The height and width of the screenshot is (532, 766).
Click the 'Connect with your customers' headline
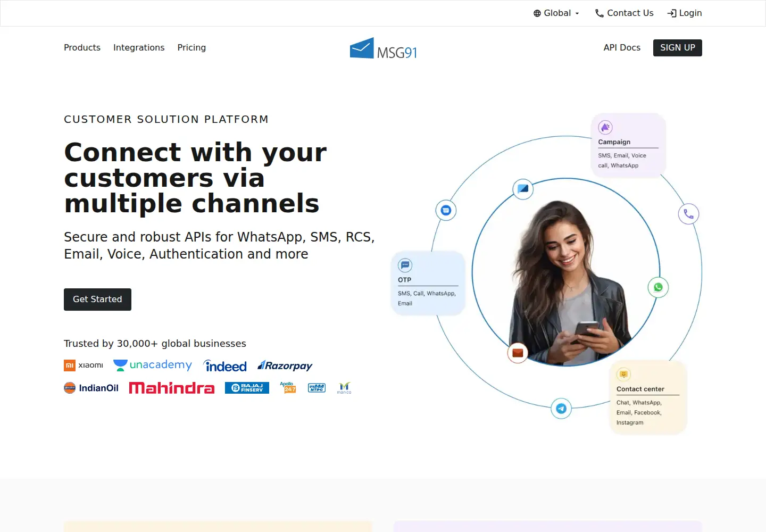196,178
